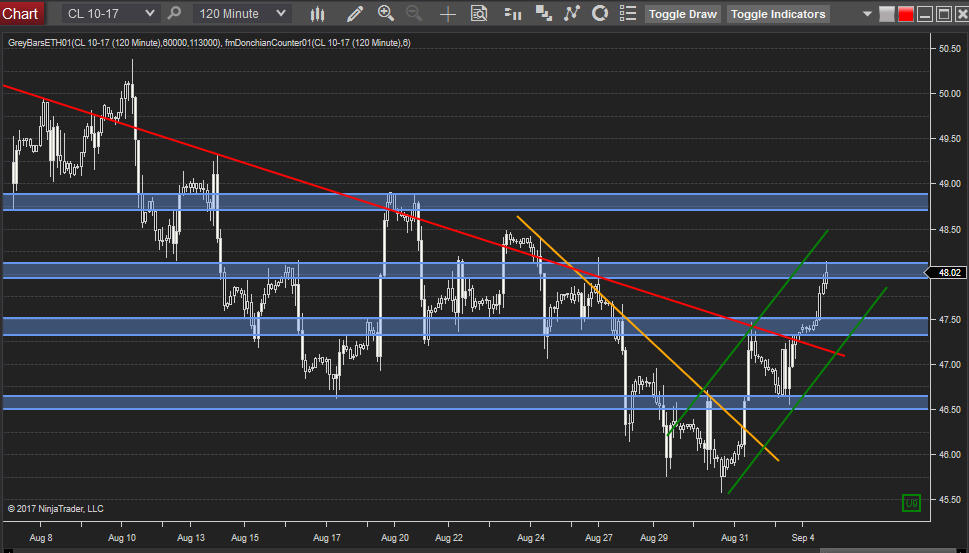Open the 120 Minute interval dropdown
969x553 pixels.
click(x=242, y=14)
